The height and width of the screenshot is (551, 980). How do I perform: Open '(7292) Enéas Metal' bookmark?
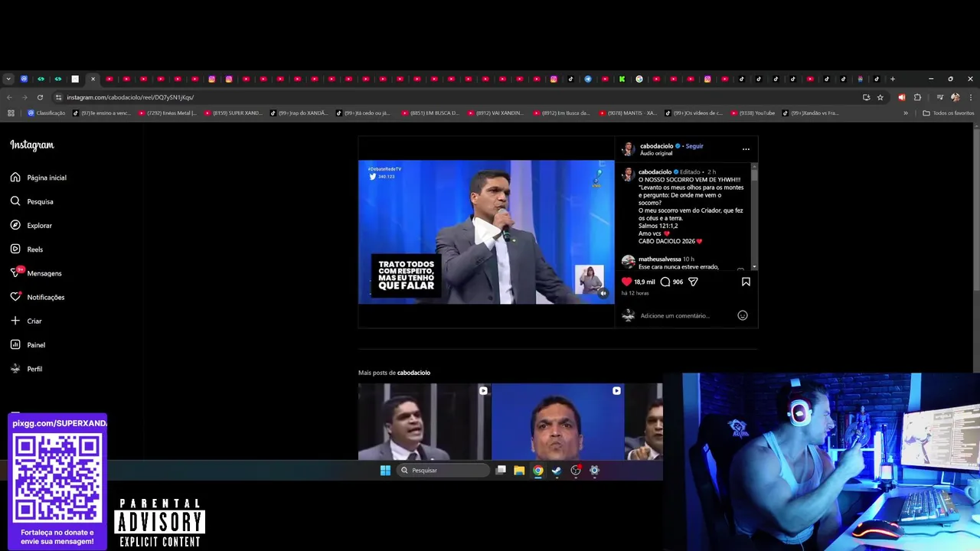(x=168, y=113)
